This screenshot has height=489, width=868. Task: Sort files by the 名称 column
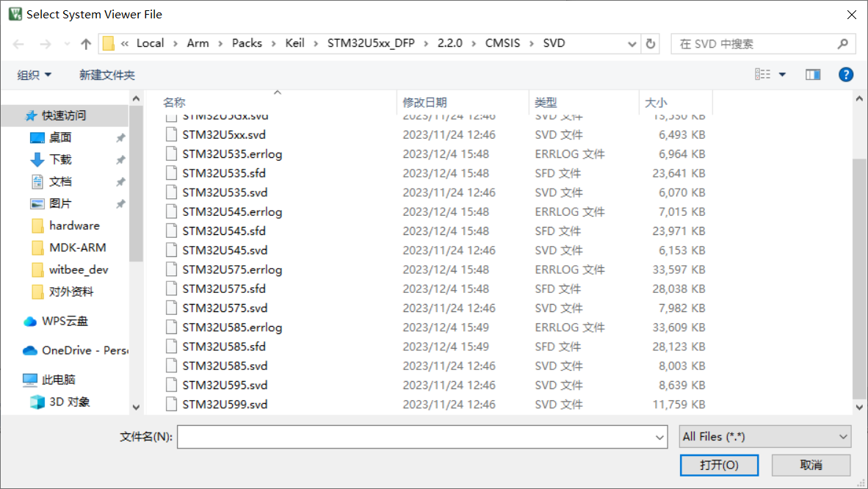coord(174,102)
